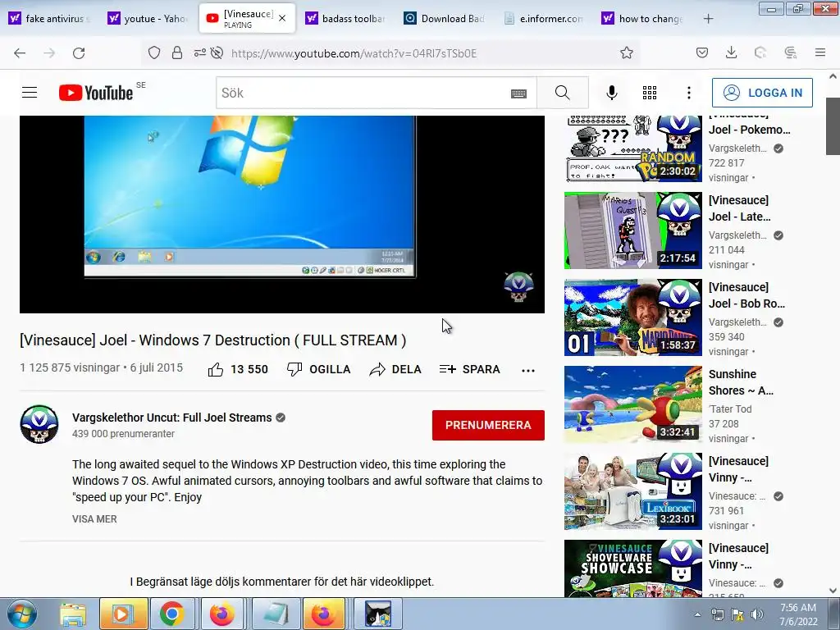Open Vargskelethor Uncut: Full Joel Streams channel name
Viewport: 840px width, 630px height.
172,418
